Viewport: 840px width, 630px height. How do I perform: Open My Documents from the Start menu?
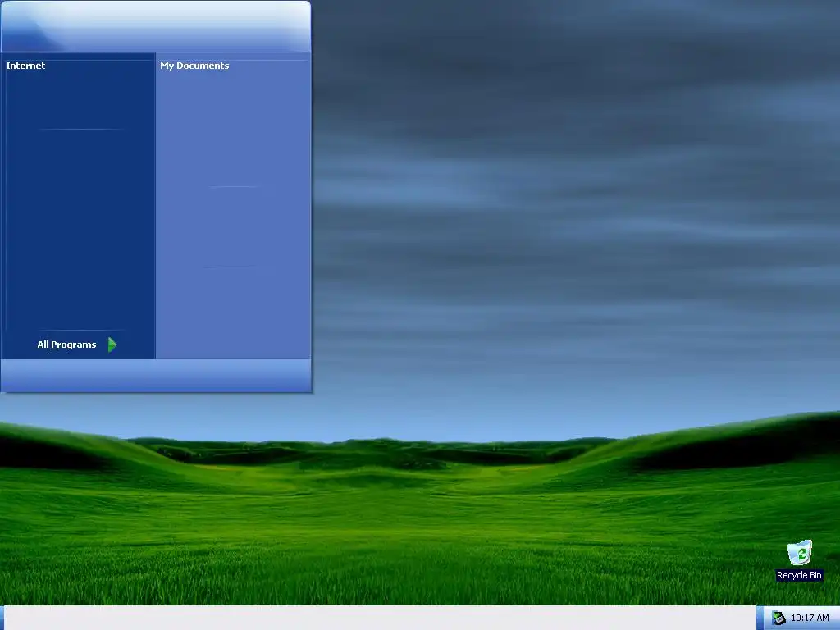coord(194,66)
